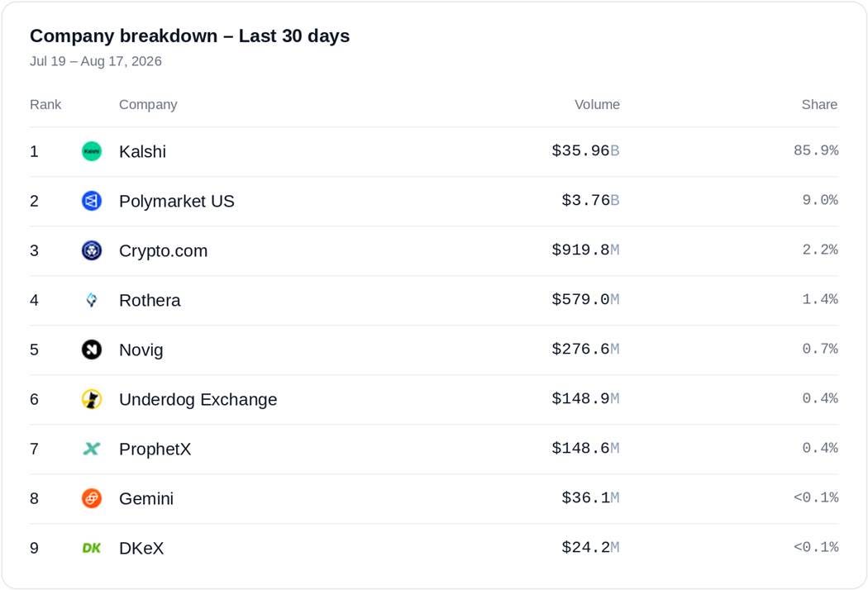Viewport: 868px width, 590px height.
Task: Click the Novig black logo icon
Action: pyautogui.click(x=91, y=350)
